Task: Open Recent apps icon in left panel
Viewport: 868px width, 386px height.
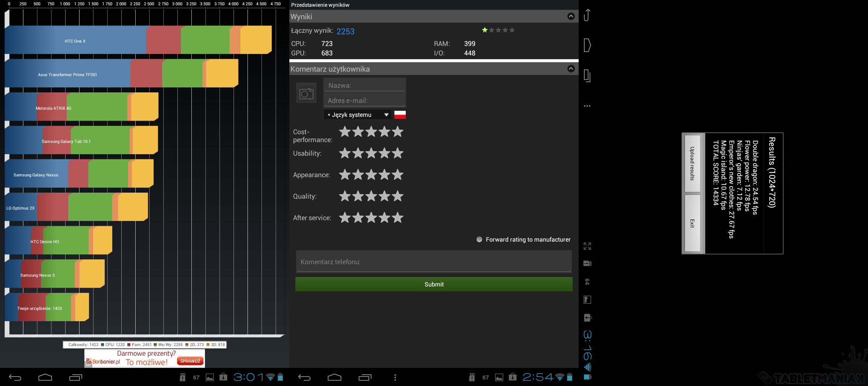Action: [75, 377]
